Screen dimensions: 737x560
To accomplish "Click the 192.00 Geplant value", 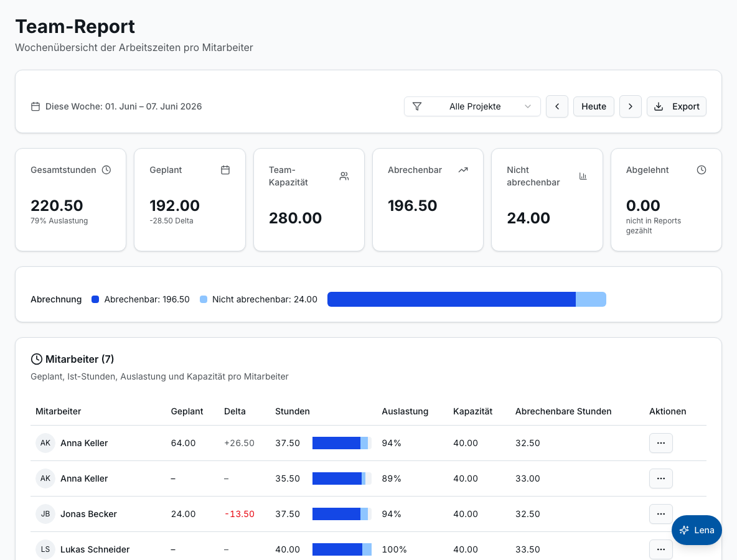I will 175,206.
